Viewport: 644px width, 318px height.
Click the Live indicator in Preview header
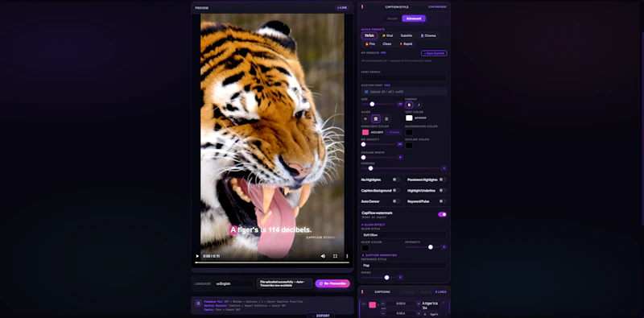click(x=341, y=8)
